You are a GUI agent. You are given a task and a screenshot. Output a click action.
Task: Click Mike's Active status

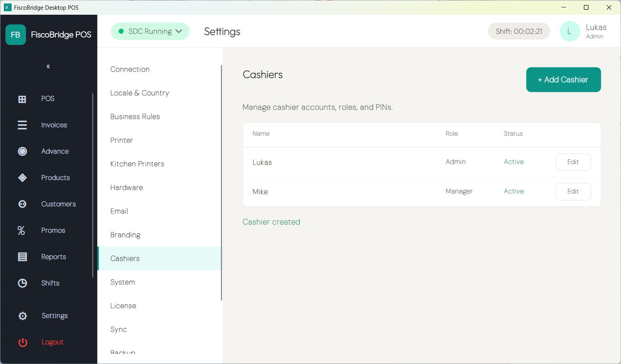[514, 191]
